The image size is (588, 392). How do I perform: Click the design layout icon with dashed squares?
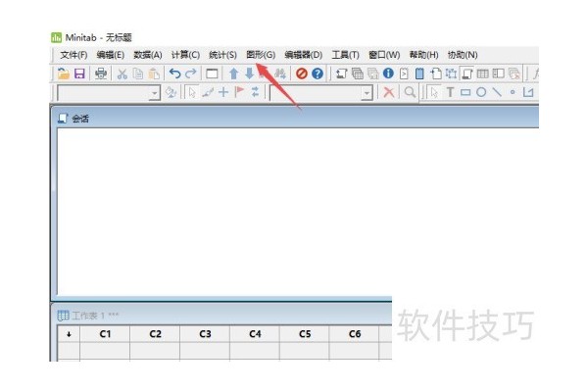click(x=451, y=73)
